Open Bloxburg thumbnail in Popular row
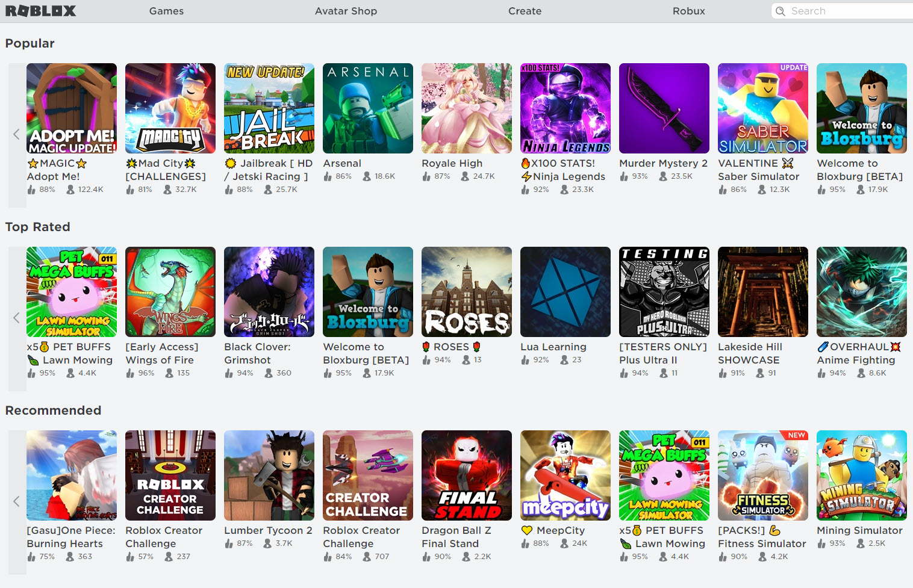913x588 pixels. pyautogui.click(x=862, y=108)
